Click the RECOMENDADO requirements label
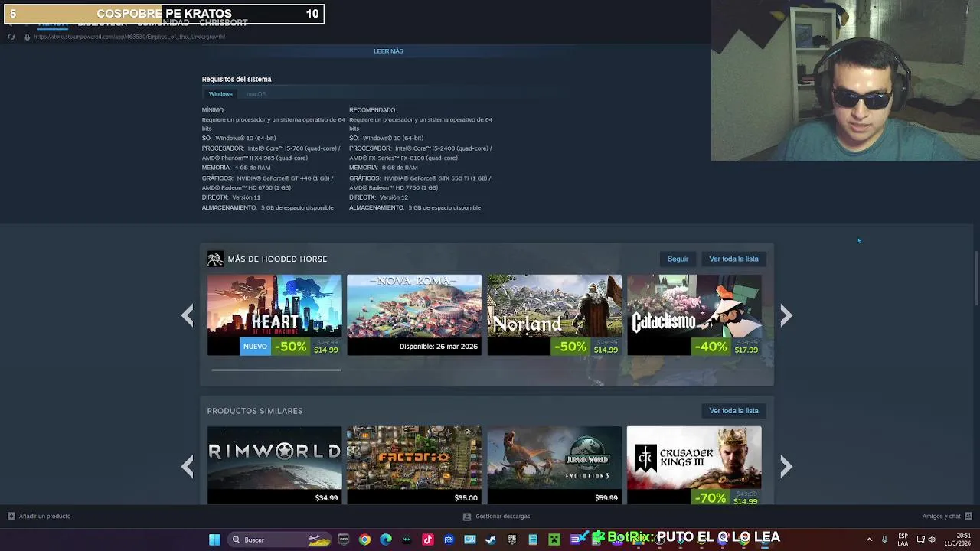Screen dimensions: 980x551 (372, 110)
